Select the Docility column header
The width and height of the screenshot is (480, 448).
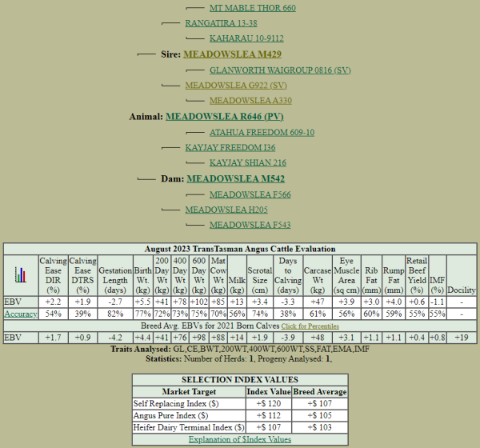pos(462,275)
